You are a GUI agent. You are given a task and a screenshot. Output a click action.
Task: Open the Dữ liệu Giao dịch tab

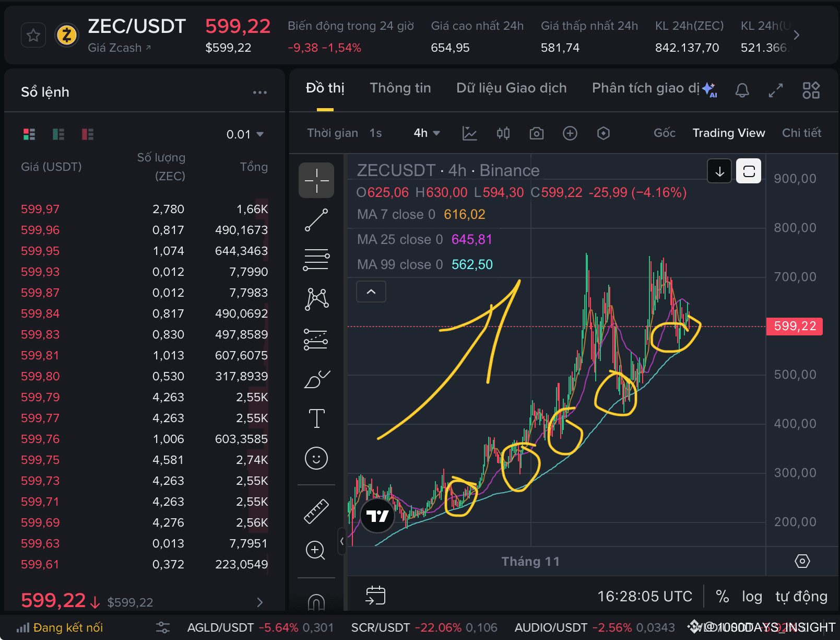(x=511, y=88)
